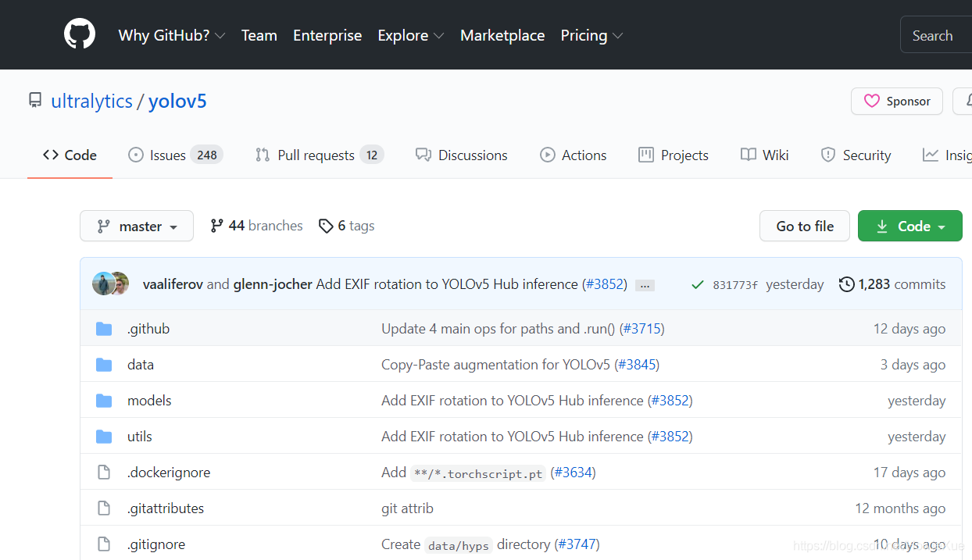Click the Sponsor button
The width and height of the screenshot is (972, 560).
tap(897, 102)
